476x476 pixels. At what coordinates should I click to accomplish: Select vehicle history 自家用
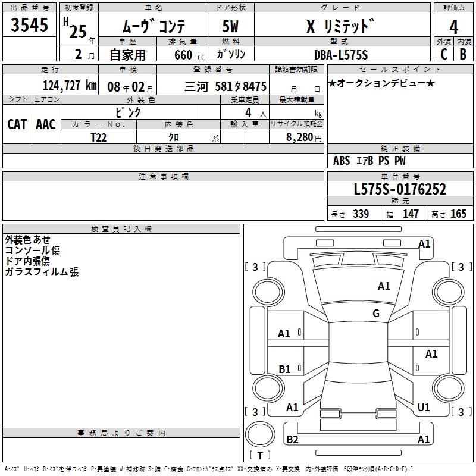point(127,55)
